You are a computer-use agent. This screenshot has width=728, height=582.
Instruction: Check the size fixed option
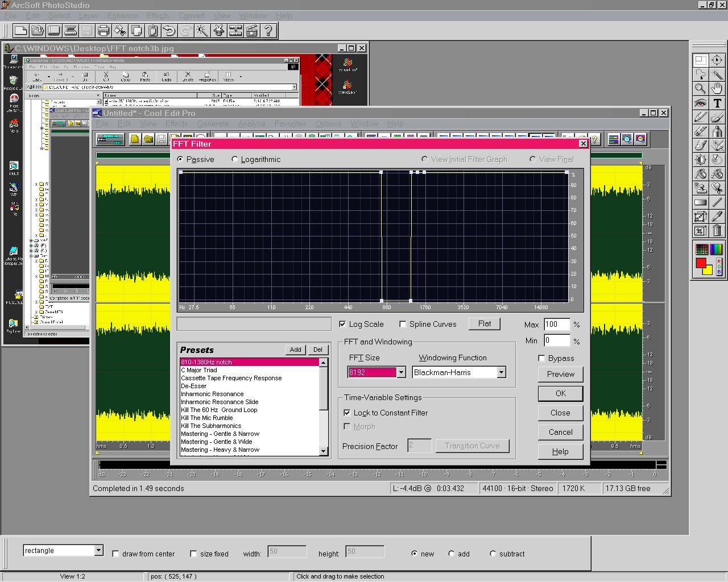193,554
